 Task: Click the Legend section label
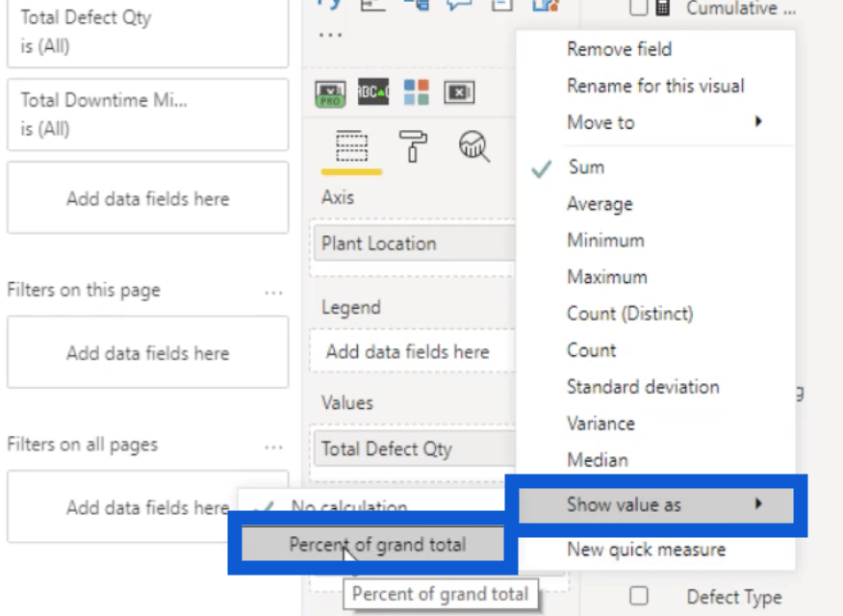[351, 307]
